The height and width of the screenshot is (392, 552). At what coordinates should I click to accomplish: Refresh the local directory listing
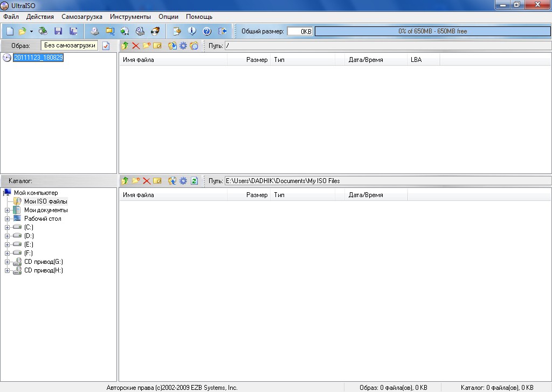[194, 180]
